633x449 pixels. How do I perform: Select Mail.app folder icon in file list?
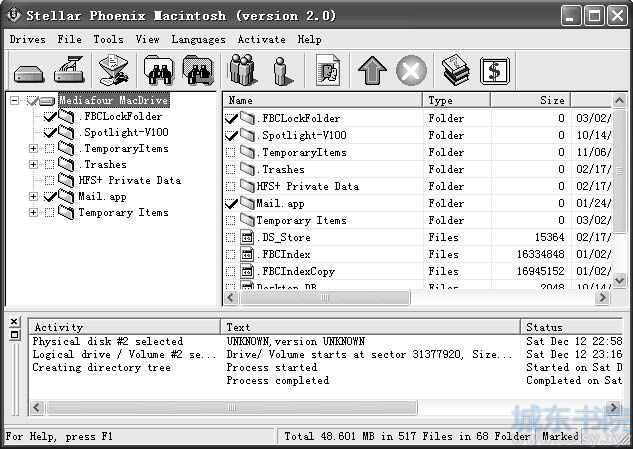pos(247,203)
